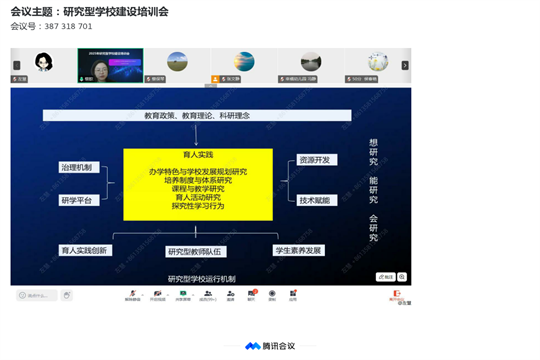Click the 教育政策、教育理论、科研理念 banner
This screenshot has height=360, width=540.
click(x=197, y=115)
